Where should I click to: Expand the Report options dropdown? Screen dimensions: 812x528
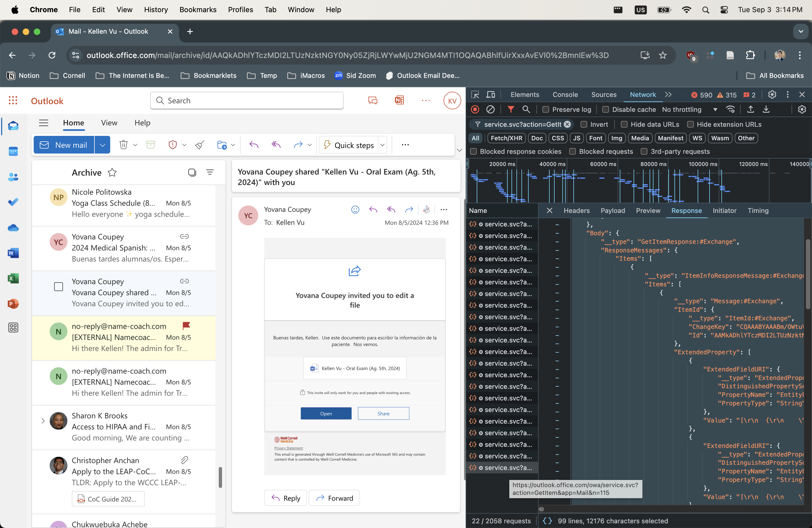[x=184, y=145]
